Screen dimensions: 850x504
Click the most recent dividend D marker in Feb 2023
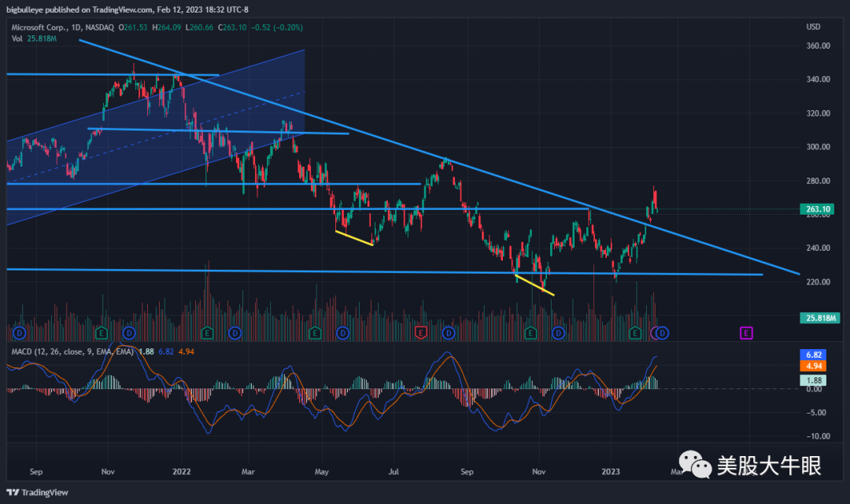click(x=663, y=333)
